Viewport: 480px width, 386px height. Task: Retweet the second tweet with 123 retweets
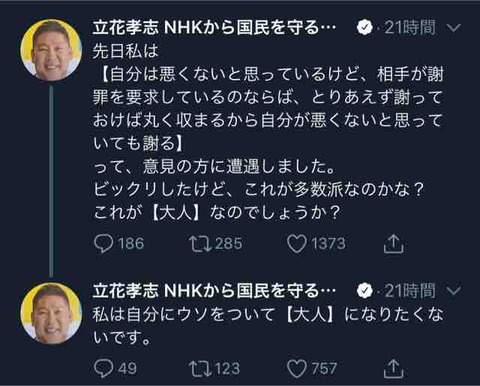[x=200, y=368]
